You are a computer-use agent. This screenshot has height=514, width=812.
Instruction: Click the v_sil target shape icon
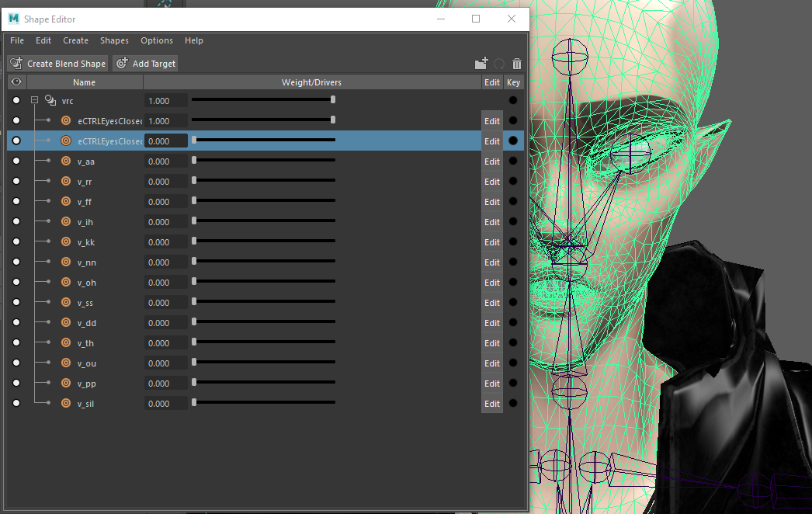pyautogui.click(x=66, y=404)
